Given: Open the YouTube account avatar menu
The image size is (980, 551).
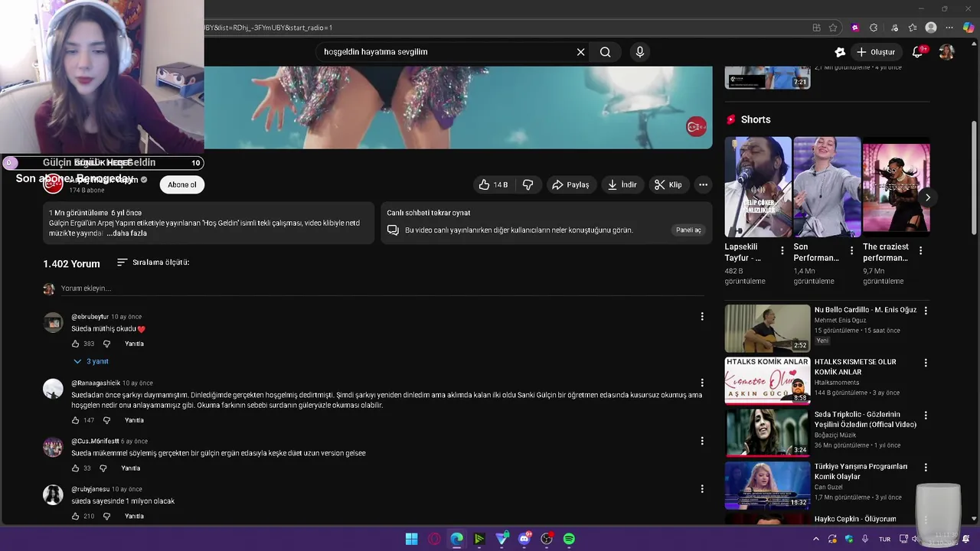Looking at the screenshot, I should (x=946, y=52).
